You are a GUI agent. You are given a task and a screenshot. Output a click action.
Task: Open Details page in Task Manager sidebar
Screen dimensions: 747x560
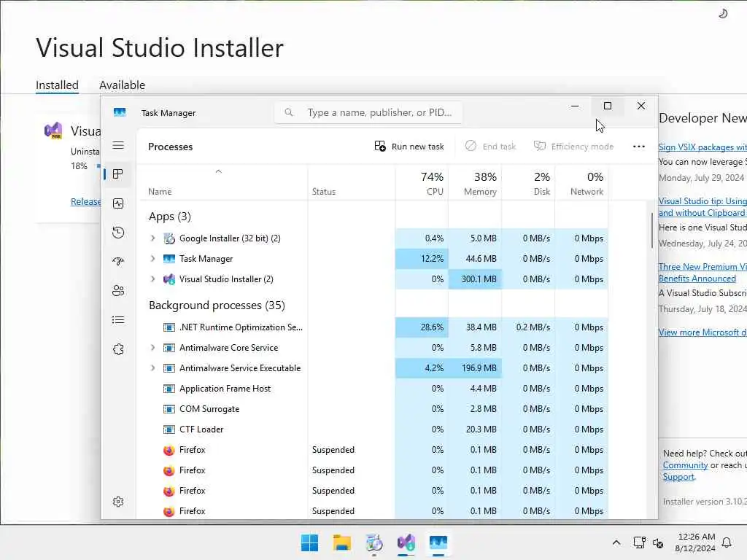[118, 319]
